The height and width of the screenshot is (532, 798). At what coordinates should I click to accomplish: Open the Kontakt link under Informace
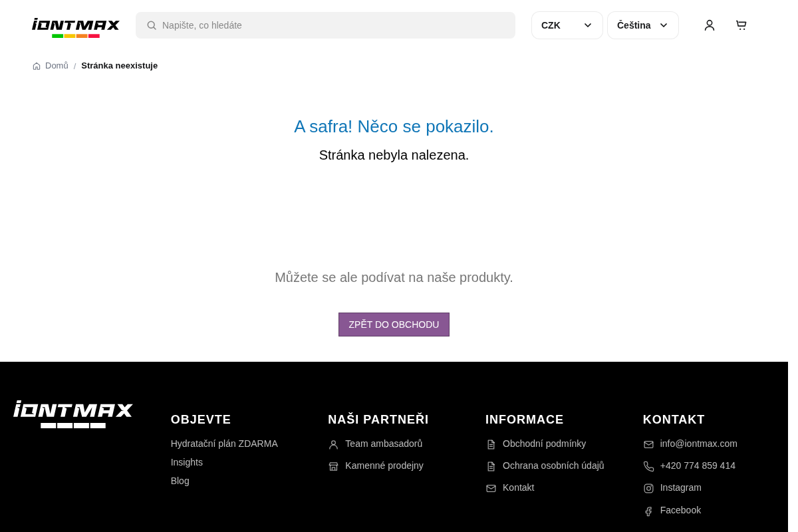pos(518,487)
